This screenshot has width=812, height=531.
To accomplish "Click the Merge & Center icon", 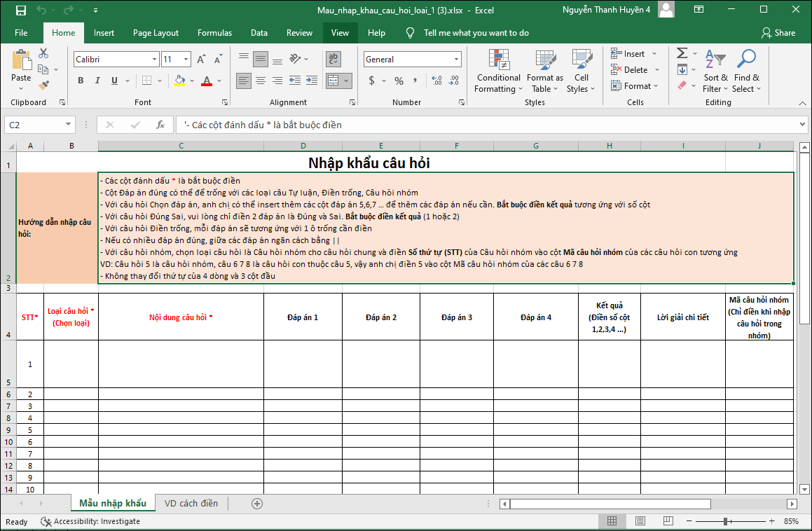I will 333,81.
